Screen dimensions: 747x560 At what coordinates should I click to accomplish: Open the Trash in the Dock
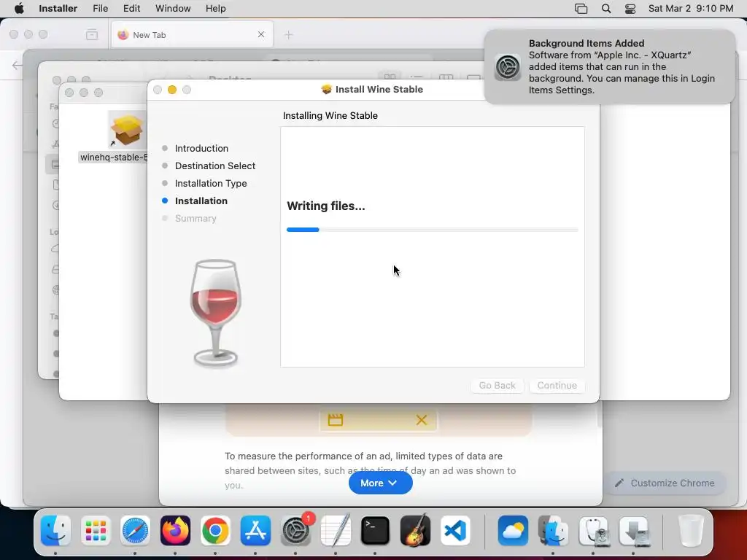pos(691,531)
